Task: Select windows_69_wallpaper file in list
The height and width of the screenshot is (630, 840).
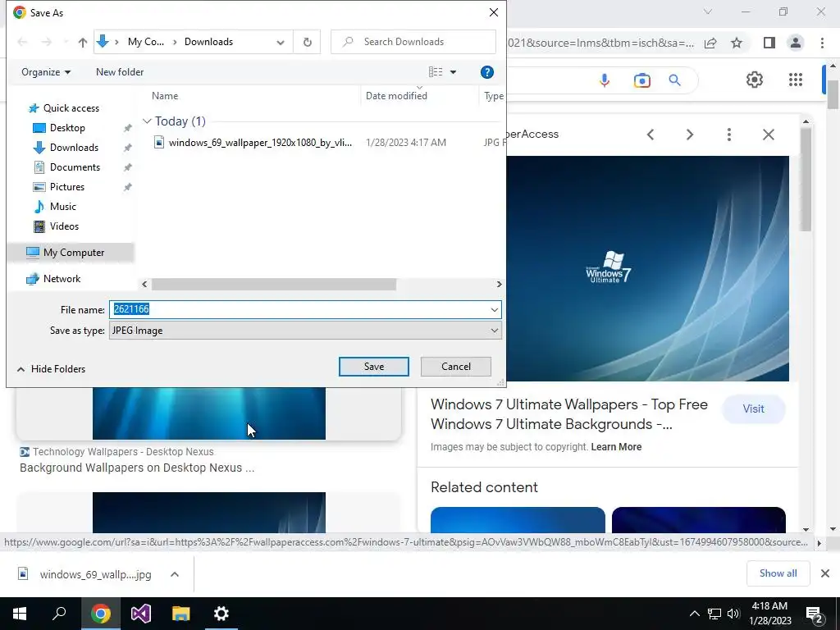Action: tap(260, 142)
